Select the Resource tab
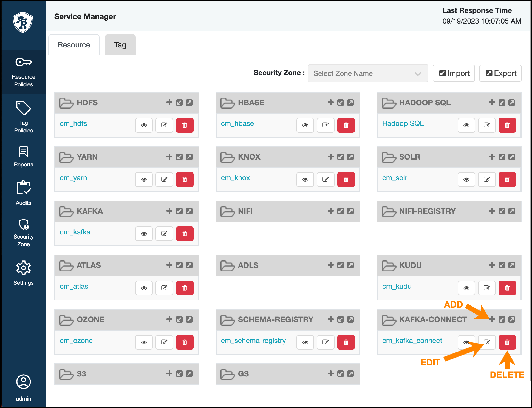The height and width of the screenshot is (408, 532). (74, 44)
